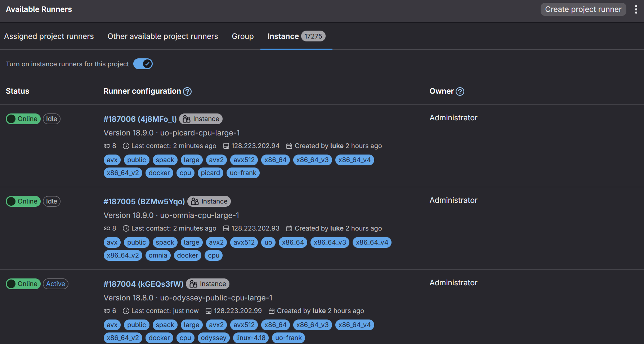Click Version 18.8.0 uo-odyssey-public-cpu-large-1 text
Viewport: 644px width, 344px height.
pos(188,298)
